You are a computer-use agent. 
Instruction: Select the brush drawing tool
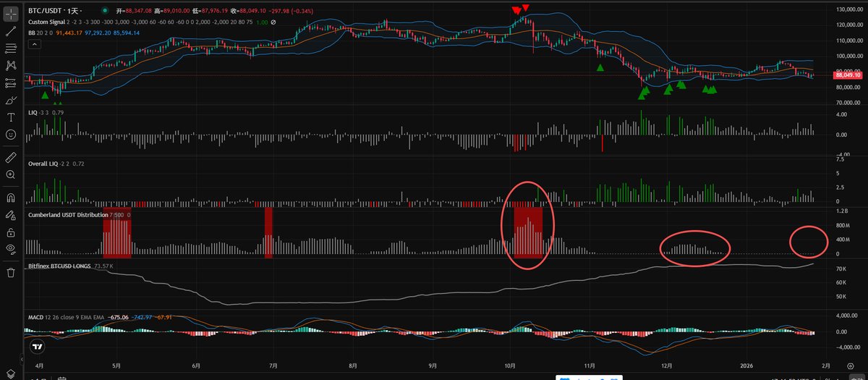[x=11, y=101]
